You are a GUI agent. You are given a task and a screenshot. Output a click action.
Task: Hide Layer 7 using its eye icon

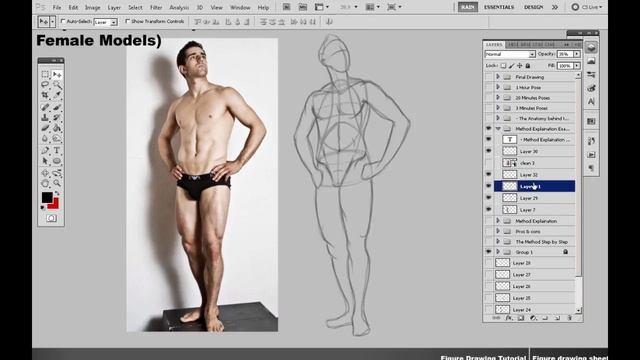click(489, 209)
